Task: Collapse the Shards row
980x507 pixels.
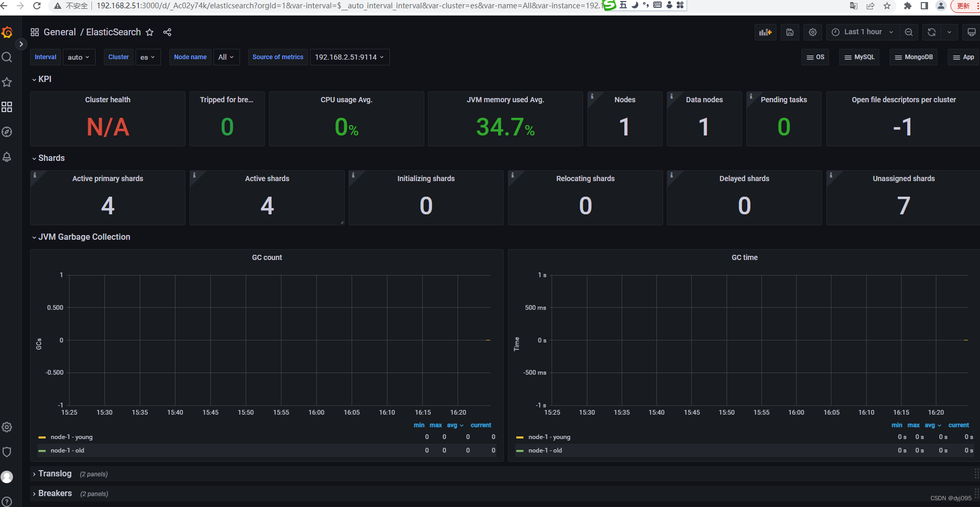Action: coord(51,158)
